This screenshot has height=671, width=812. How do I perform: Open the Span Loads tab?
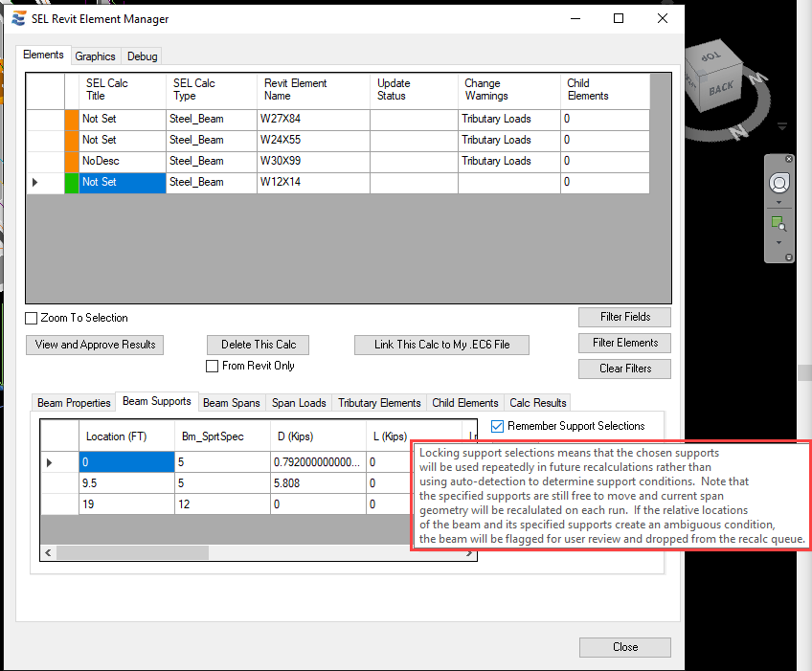click(x=299, y=403)
